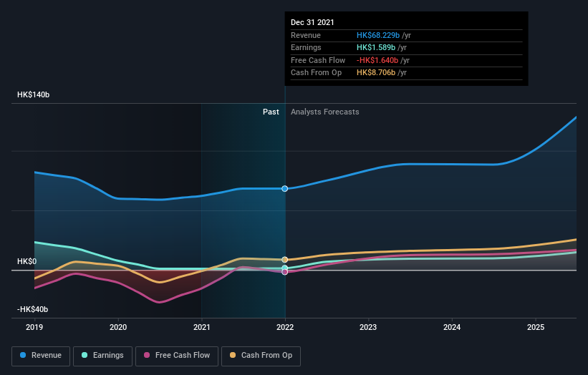This screenshot has width=588, height=375.
Task: Click the Earnings label in tooltip
Action: (306, 47)
